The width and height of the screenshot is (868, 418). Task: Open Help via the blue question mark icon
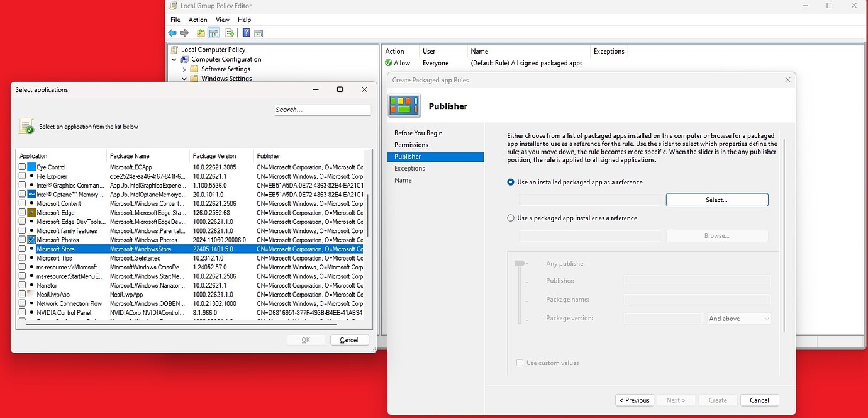point(246,33)
